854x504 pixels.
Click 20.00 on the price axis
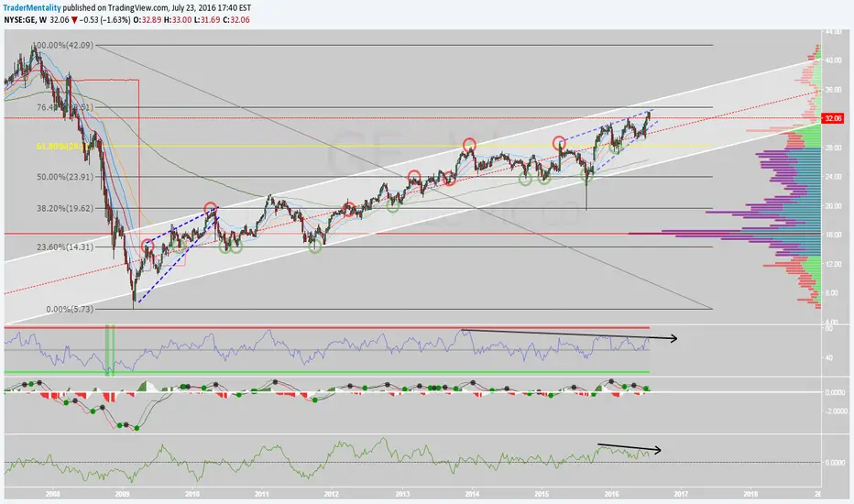(x=833, y=206)
